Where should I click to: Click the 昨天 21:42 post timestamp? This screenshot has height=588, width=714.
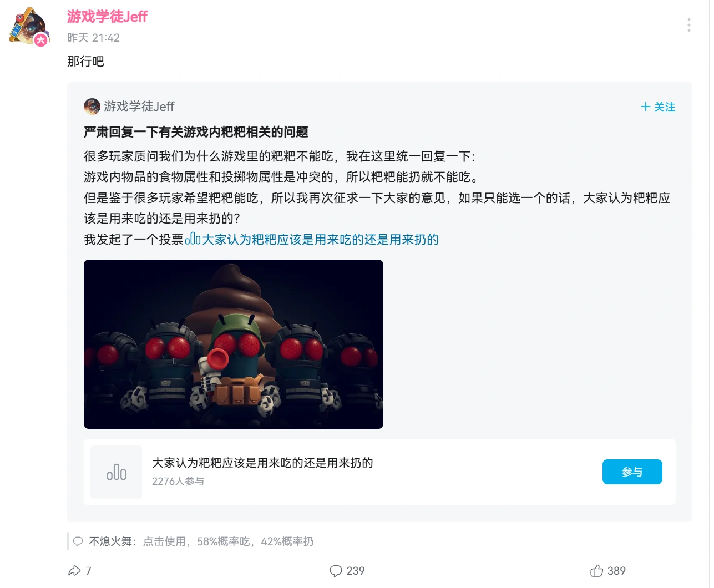(93, 38)
